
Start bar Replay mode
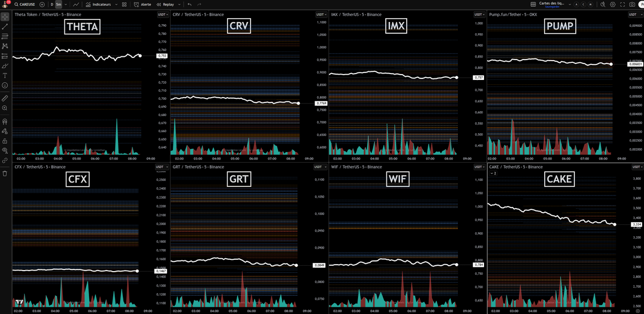(x=165, y=4)
